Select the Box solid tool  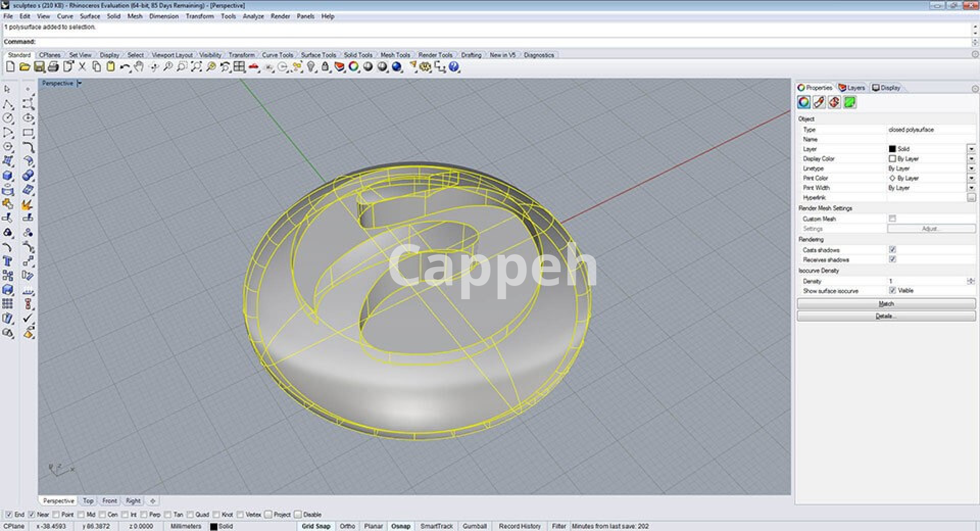pos(8,176)
